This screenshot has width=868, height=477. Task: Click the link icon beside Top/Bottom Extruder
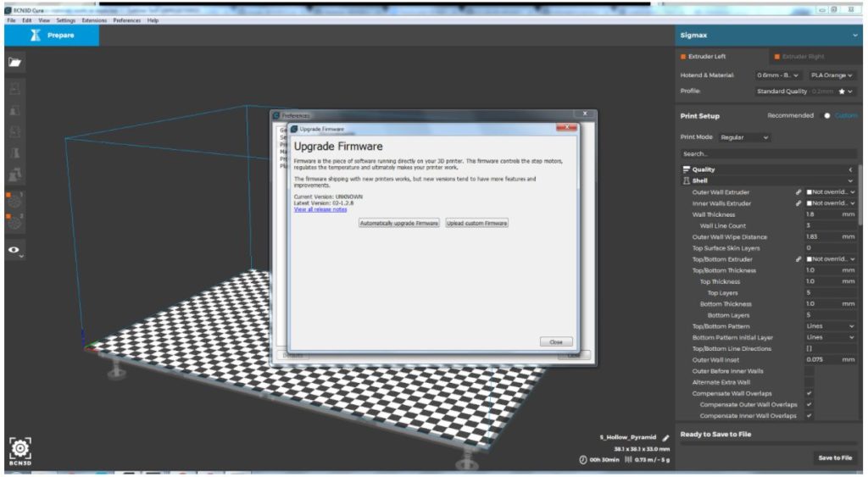[x=798, y=259]
